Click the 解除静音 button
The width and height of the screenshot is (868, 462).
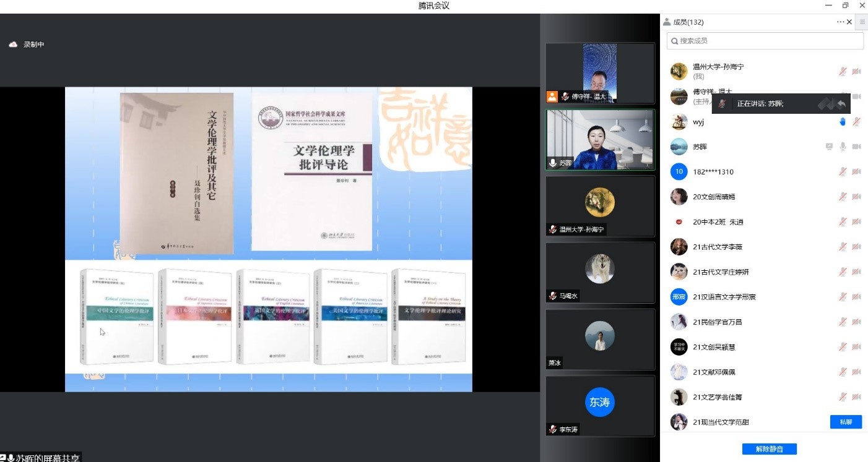[x=769, y=449]
